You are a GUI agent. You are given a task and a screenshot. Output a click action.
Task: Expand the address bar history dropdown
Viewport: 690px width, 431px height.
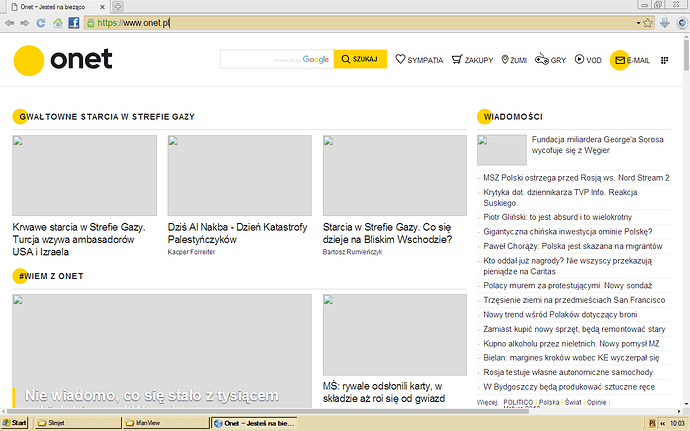click(x=638, y=23)
